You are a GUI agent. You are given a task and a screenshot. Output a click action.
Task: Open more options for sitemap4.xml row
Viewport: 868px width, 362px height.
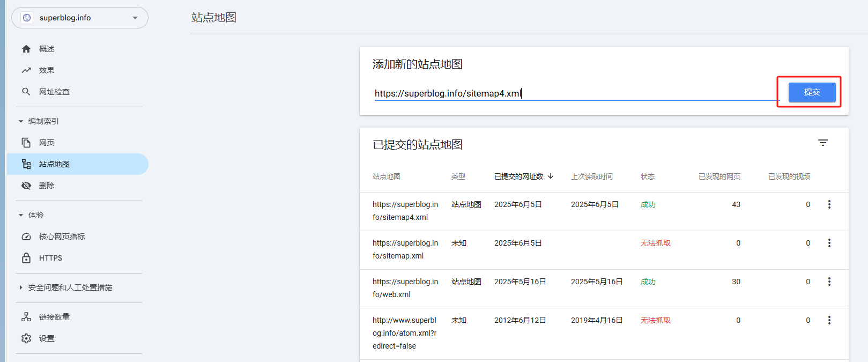[x=829, y=204]
